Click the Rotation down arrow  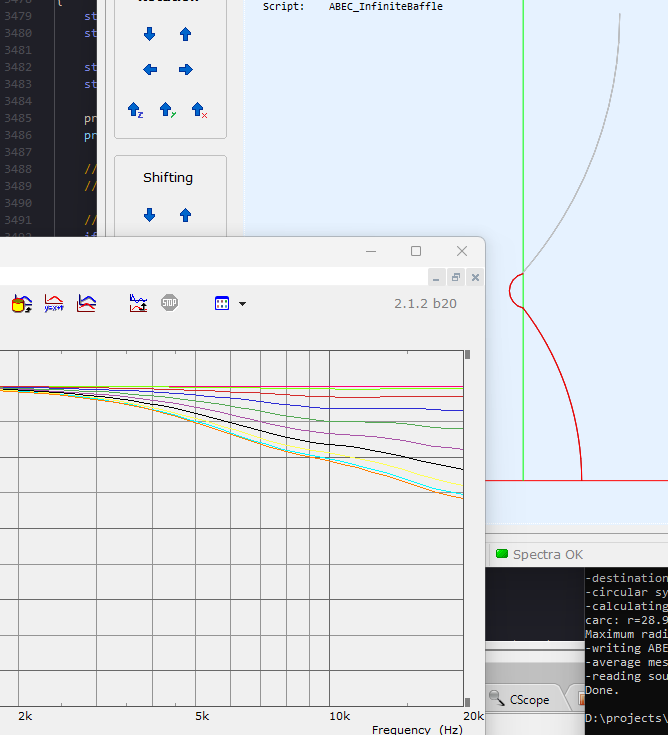click(150, 34)
